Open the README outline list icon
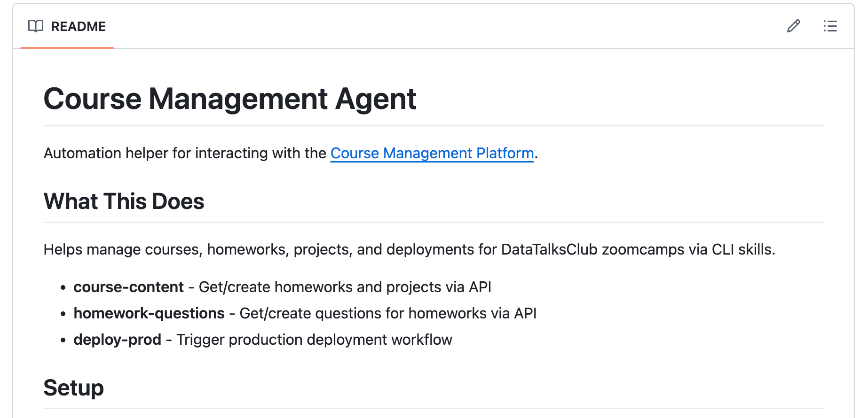This screenshot has height=418, width=868. coord(830,26)
